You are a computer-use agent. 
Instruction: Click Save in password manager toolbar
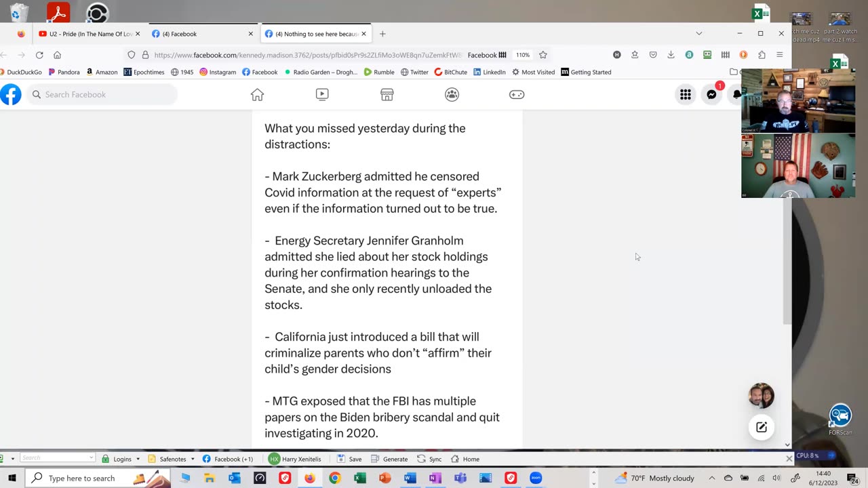point(349,459)
